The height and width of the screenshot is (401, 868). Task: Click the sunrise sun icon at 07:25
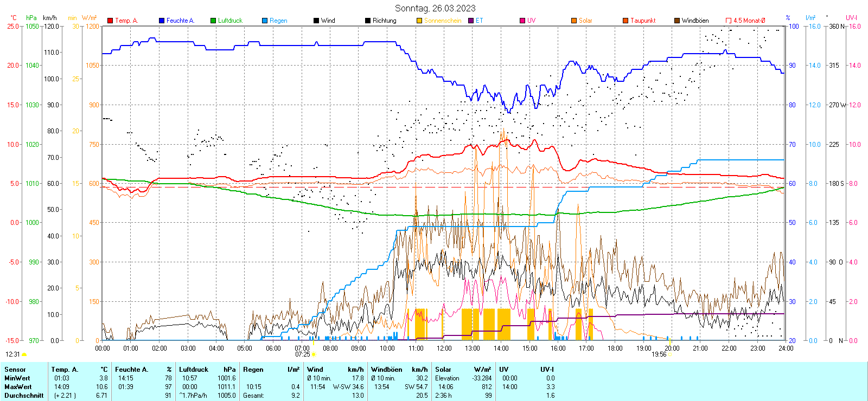coord(314,354)
